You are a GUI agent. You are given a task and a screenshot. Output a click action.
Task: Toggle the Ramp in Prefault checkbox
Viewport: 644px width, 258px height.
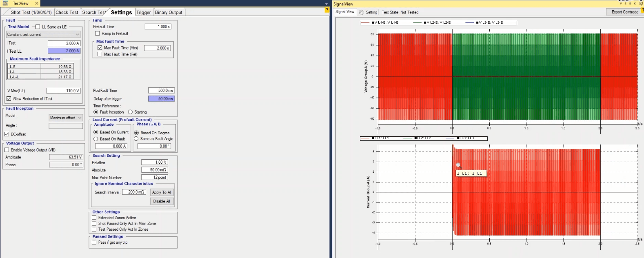(98, 33)
